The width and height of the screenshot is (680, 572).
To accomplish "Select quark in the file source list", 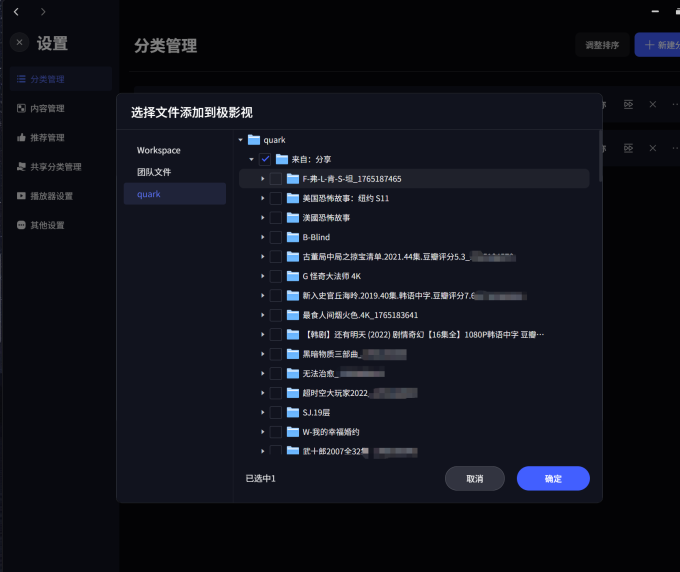I will [x=175, y=194].
